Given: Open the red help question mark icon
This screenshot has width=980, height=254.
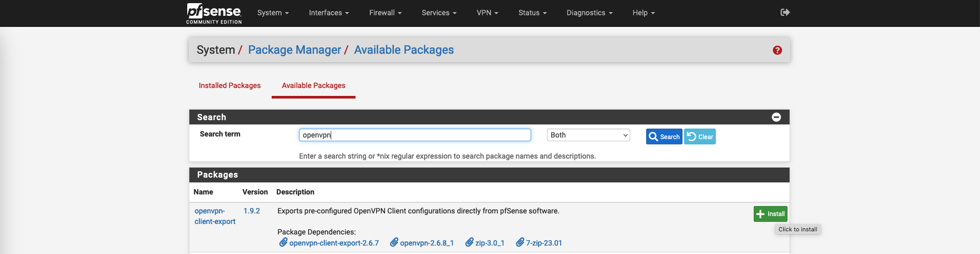Looking at the screenshot, I should click(777, 50).
